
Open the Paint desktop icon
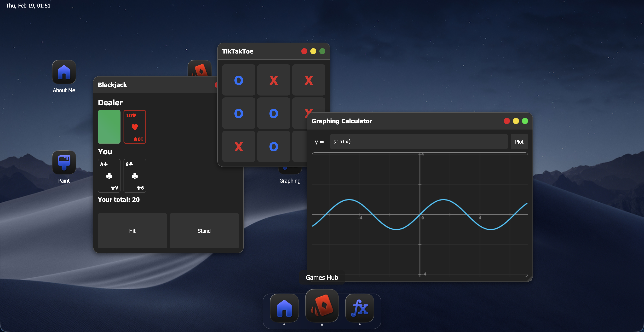(64, 163)
